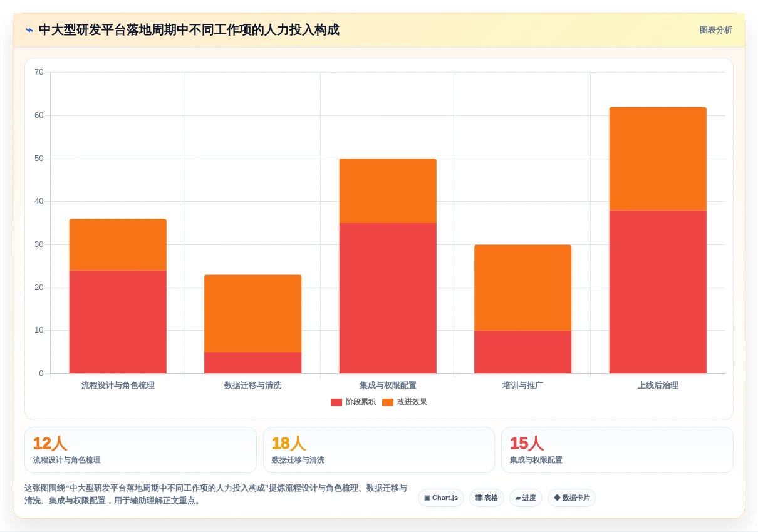Click the 表格 tag
Viewport: 758px width, 532px height.
pyautogui.click(x=487, y=498)
